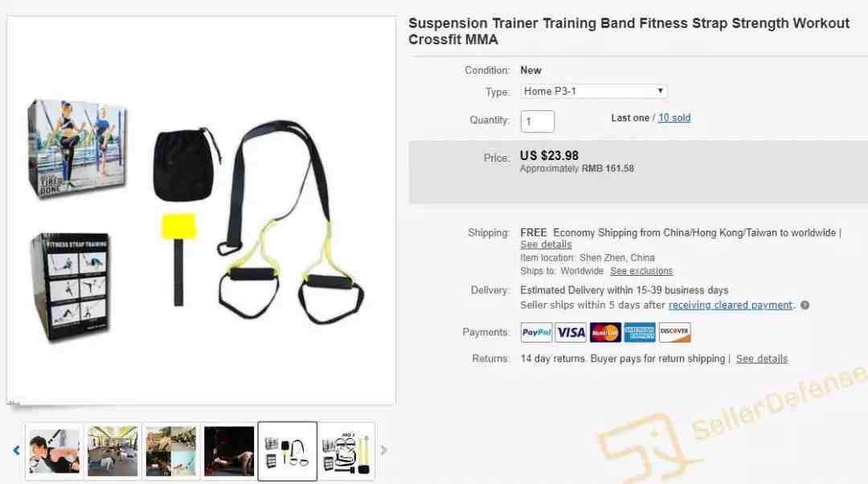Select thumbnail of man doing push-up
Image resolution: width=868 pixels, height=484 pixels.
[x=54, y=451]
